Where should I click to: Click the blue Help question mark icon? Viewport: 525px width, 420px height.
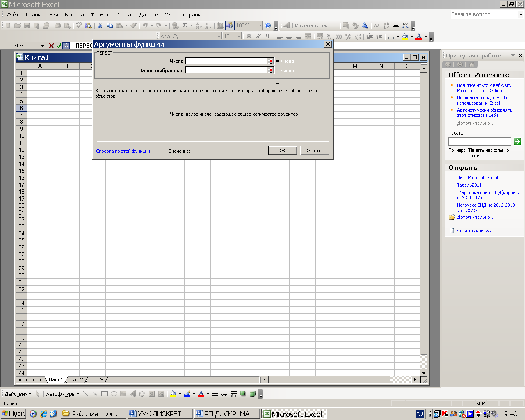(x=268, y=25)
